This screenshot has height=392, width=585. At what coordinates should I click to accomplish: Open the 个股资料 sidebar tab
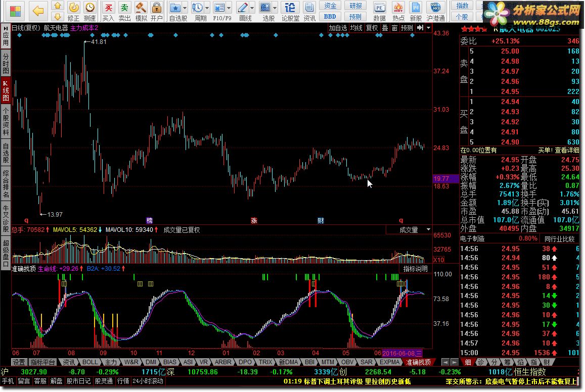point(6,121)
